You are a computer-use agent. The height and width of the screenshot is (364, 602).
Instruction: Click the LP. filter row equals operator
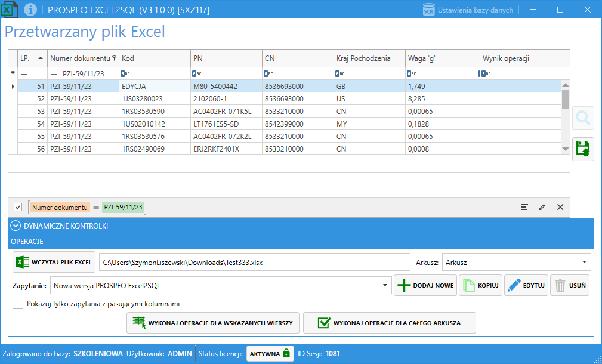point(24,73)
